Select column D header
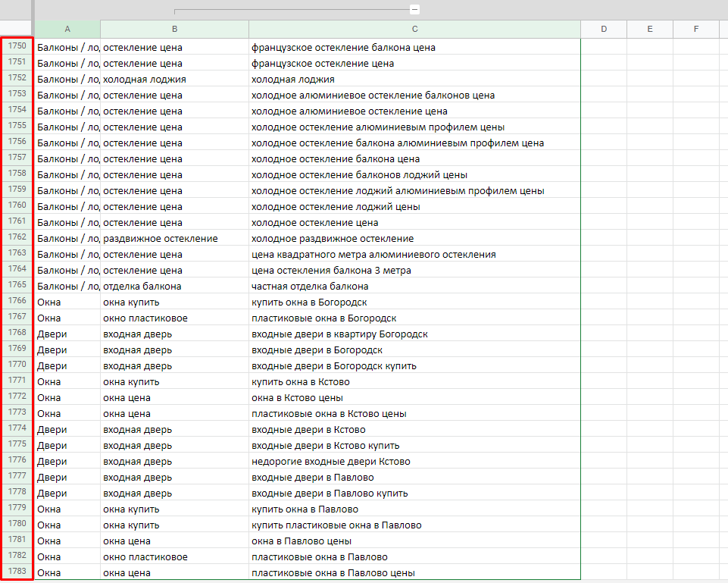The image size is (728, 583). [x=604, y=29]
